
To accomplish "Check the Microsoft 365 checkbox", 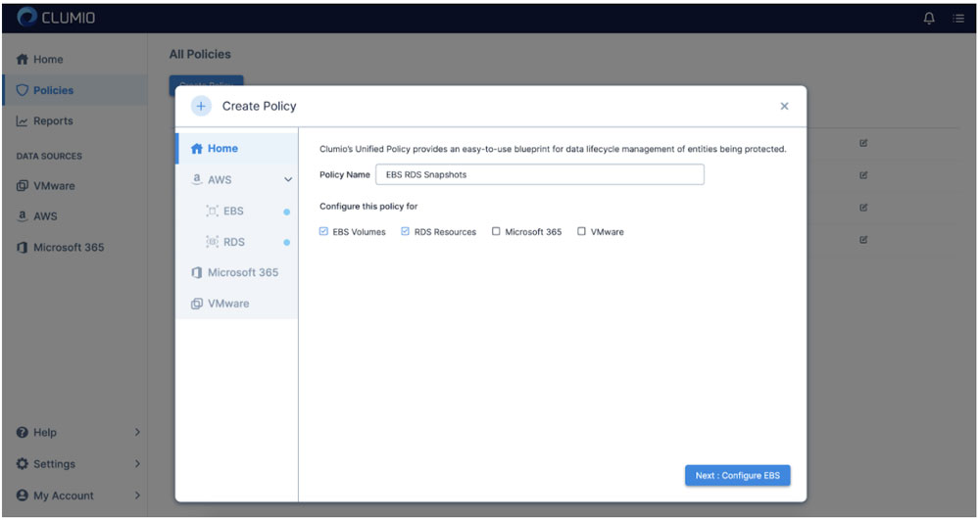I will point(496,231).
